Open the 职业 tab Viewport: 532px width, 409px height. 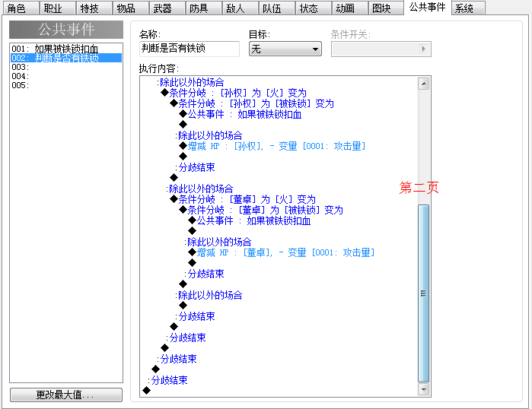click(x=57, y=8)
